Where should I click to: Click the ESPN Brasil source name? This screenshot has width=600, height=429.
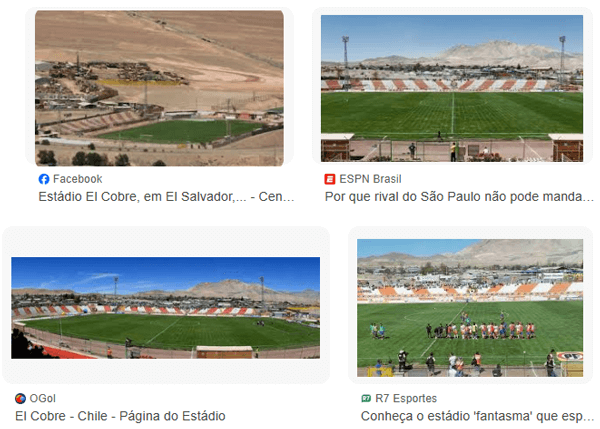[x=370, y=179]
